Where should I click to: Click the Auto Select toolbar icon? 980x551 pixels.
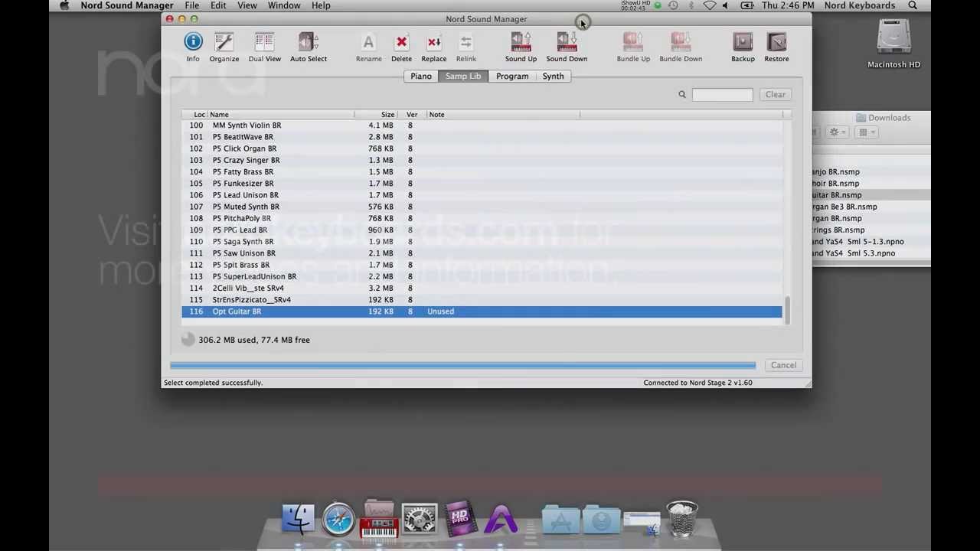309,47
